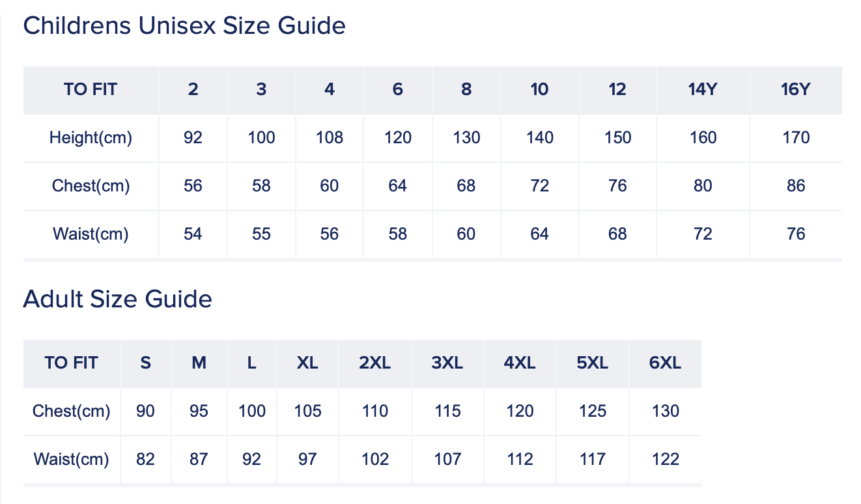Viewport: 861px width, 504px height.
Task: Click adult chest value 130 for 6XL
Action: coord(665,411)
